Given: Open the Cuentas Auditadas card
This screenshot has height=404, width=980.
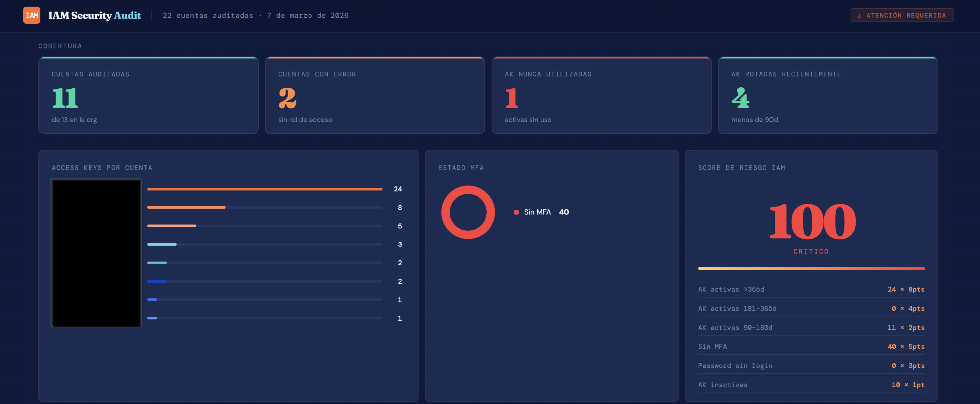Looking at the screenshot, I should coord(148,95).
